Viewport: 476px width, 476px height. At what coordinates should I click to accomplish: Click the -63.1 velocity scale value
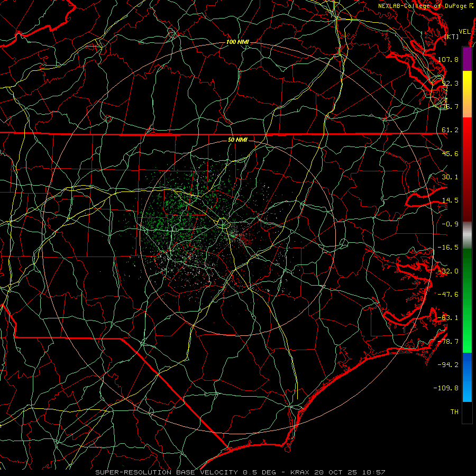448,318
